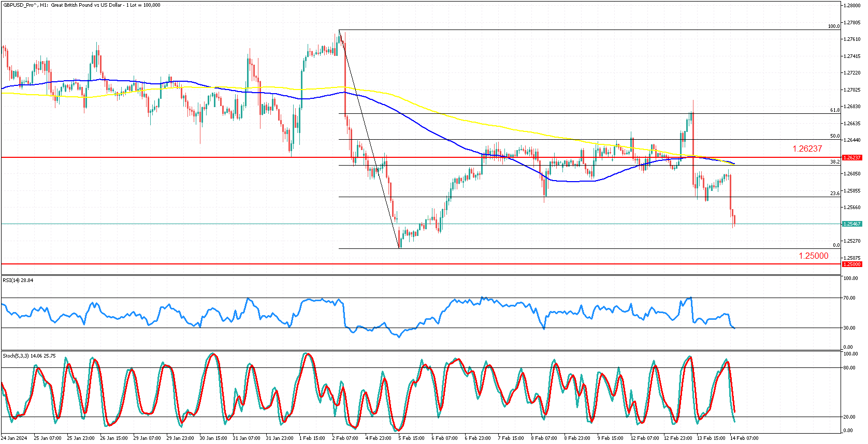Click the 1.26050 price axis value
Viewport: 868px width, 444px height.
(852, 174)
